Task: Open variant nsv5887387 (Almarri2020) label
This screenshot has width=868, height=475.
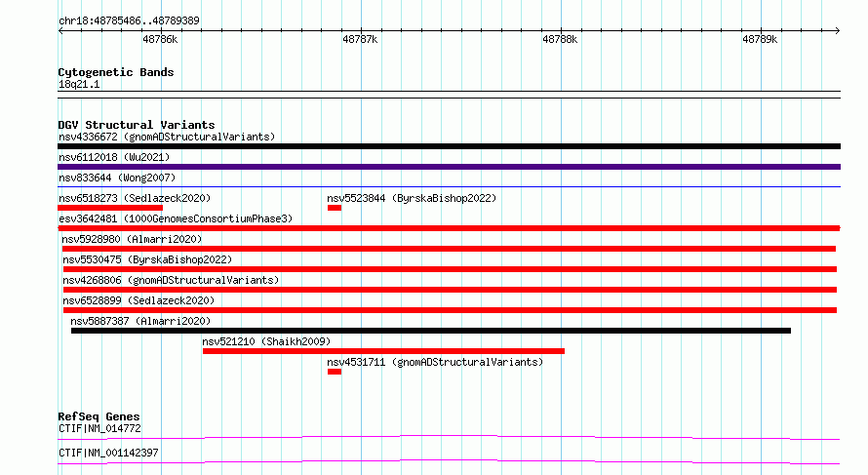Action: 140,321
